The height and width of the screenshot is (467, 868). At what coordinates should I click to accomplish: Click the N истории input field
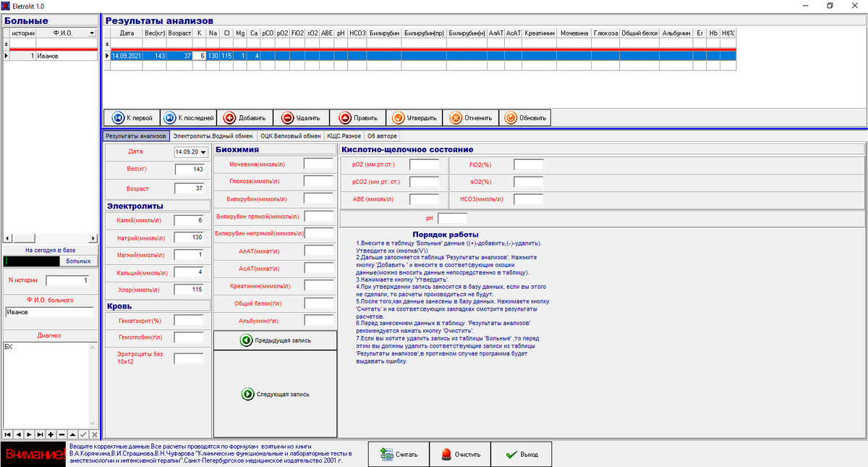point(67,280)
